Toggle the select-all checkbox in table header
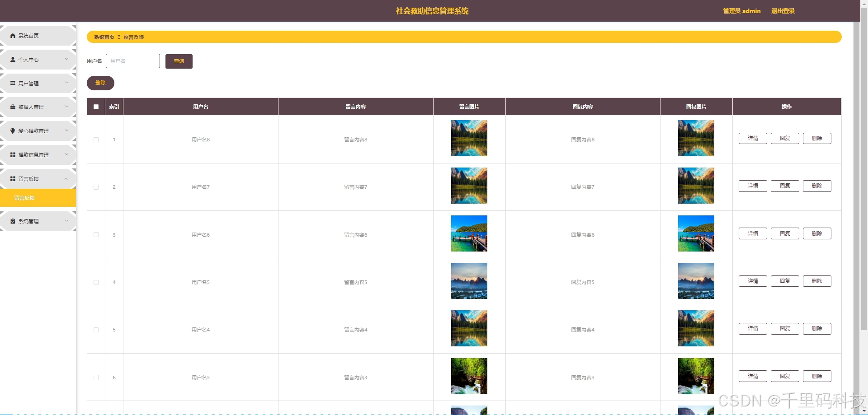 [96, 107]
